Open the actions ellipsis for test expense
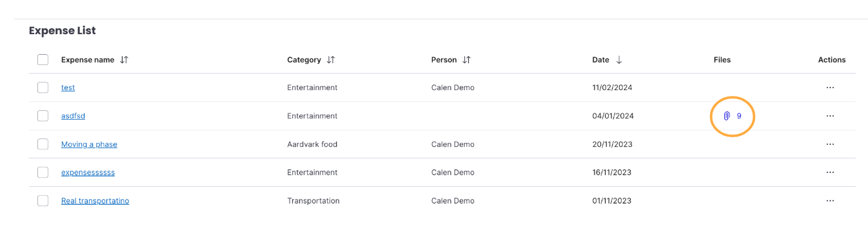 click(830, 88)
